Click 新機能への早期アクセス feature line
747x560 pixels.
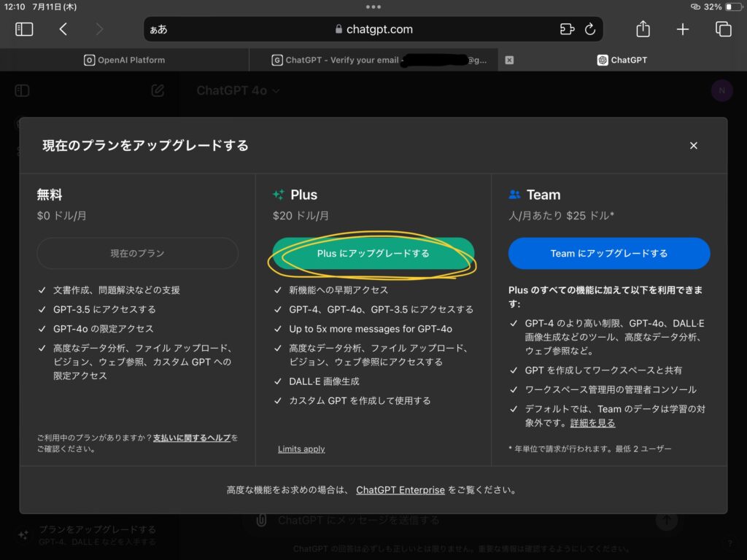click(338, 290)
